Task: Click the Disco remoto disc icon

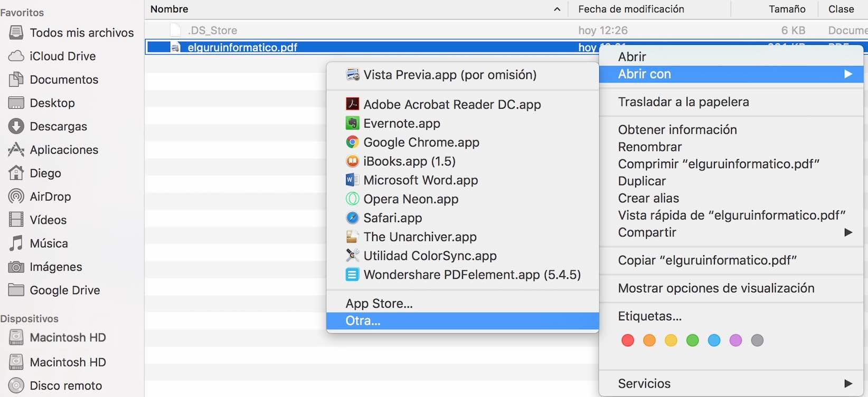Action: 16,385
